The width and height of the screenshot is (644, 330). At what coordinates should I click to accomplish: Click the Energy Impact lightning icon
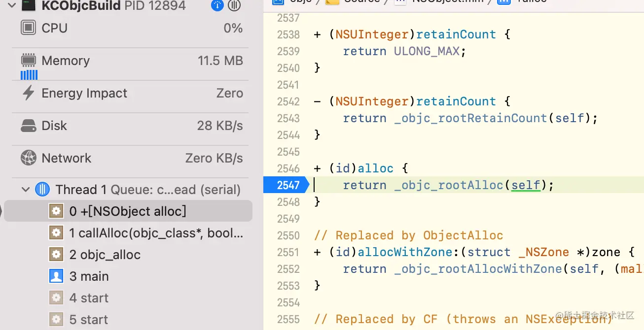29,93
